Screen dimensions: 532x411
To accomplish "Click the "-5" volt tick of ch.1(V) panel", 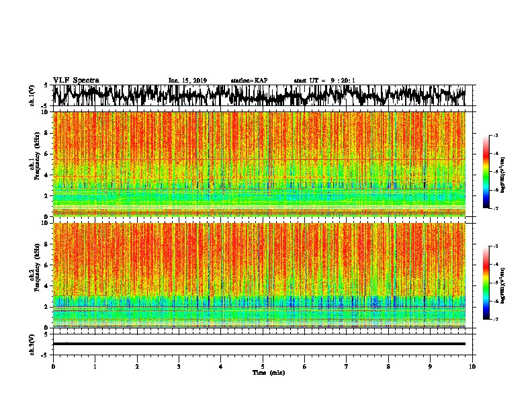I will tap(45, 105).
